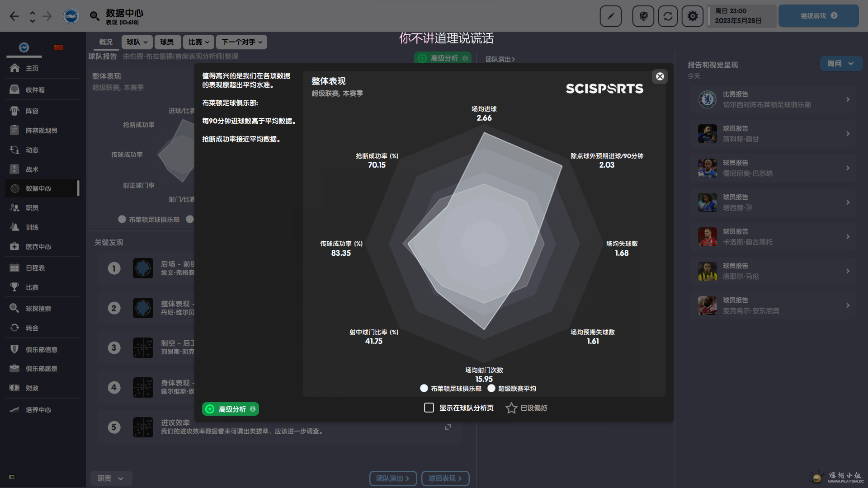
Task: Open the 下一个对手 dropdown
Action: [241, 42]
